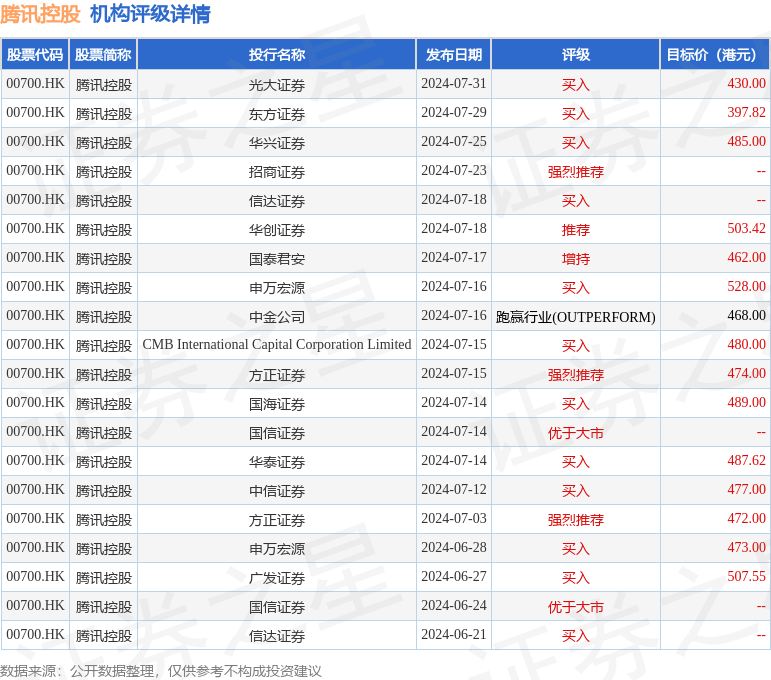Click the 发布日期 column header
The image size is (771, 680).
[454, 55]
